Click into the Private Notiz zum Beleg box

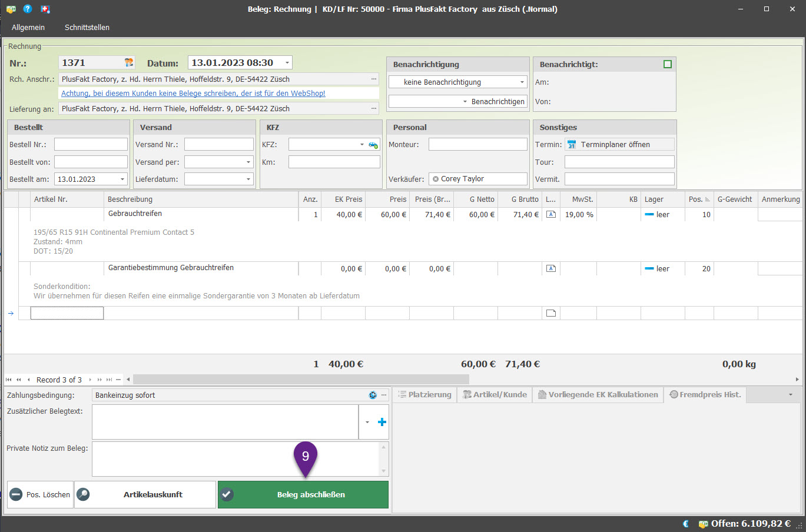(x=236, y=459)
